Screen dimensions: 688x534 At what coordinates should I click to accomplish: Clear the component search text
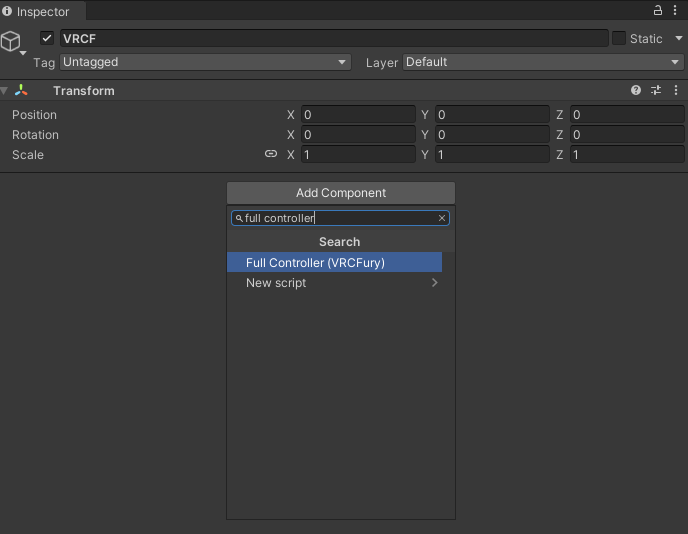coord(441,218)
